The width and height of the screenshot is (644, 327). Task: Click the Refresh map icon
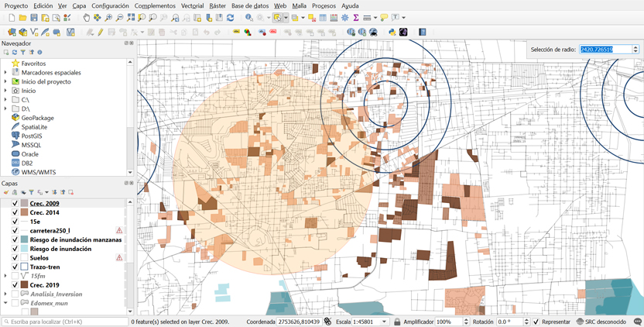point(230,17)
